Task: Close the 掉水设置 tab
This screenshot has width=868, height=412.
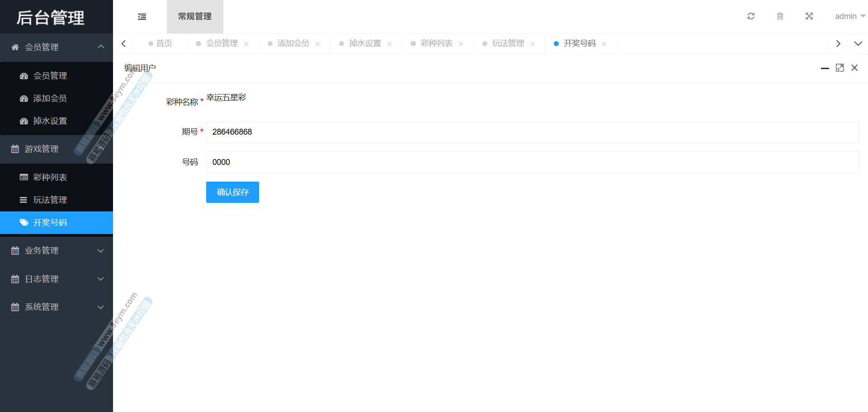Action: 389,44
